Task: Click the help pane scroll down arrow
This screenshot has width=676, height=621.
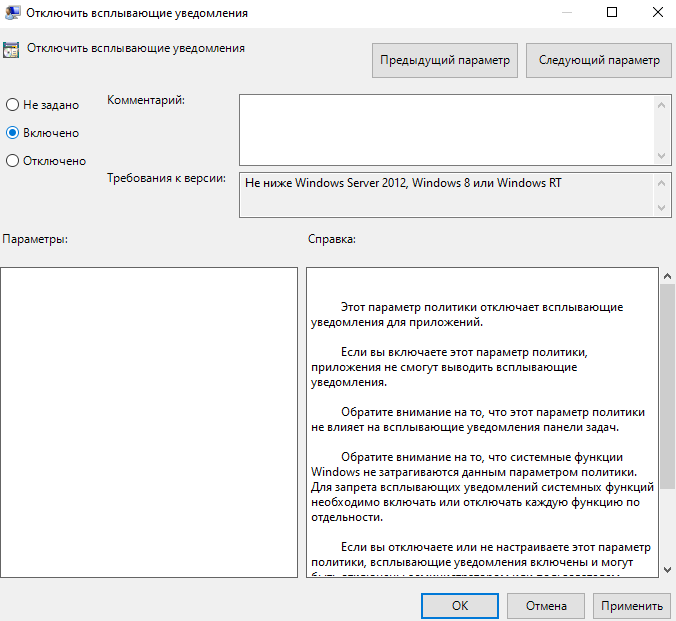Action: tap(667, 570)
